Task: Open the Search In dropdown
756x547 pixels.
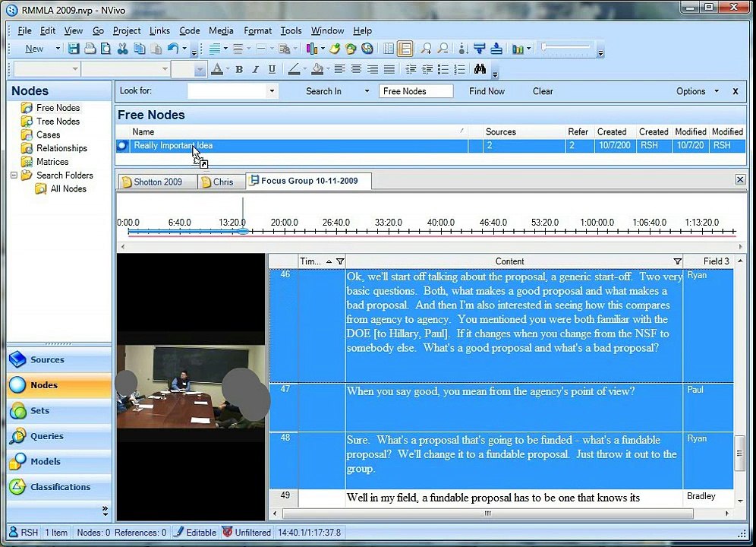Action: tap(367, 90)
